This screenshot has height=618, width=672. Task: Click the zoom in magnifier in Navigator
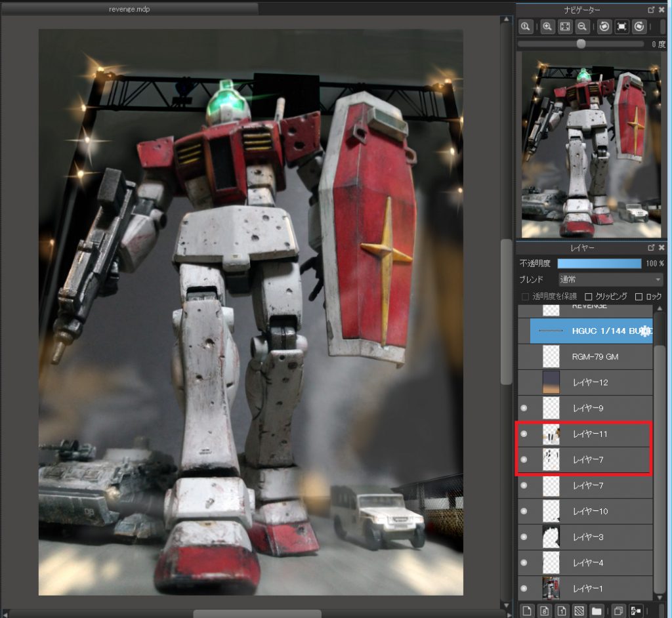pos(547,27)
